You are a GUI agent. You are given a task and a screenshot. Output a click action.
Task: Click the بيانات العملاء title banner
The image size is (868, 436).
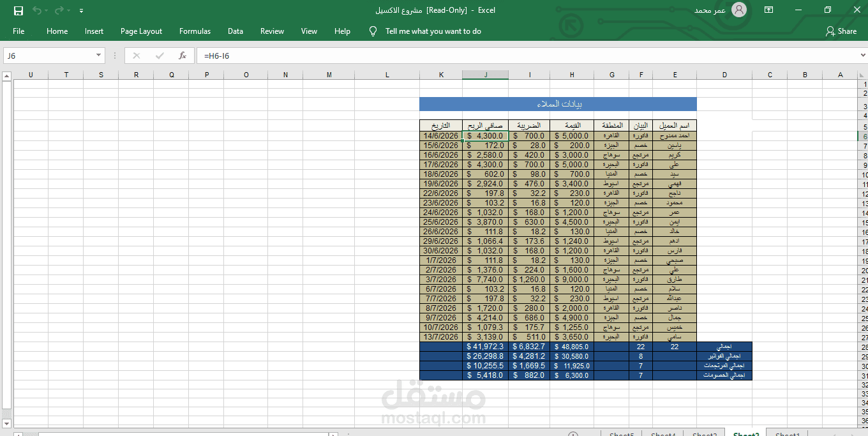pos(558,103)
